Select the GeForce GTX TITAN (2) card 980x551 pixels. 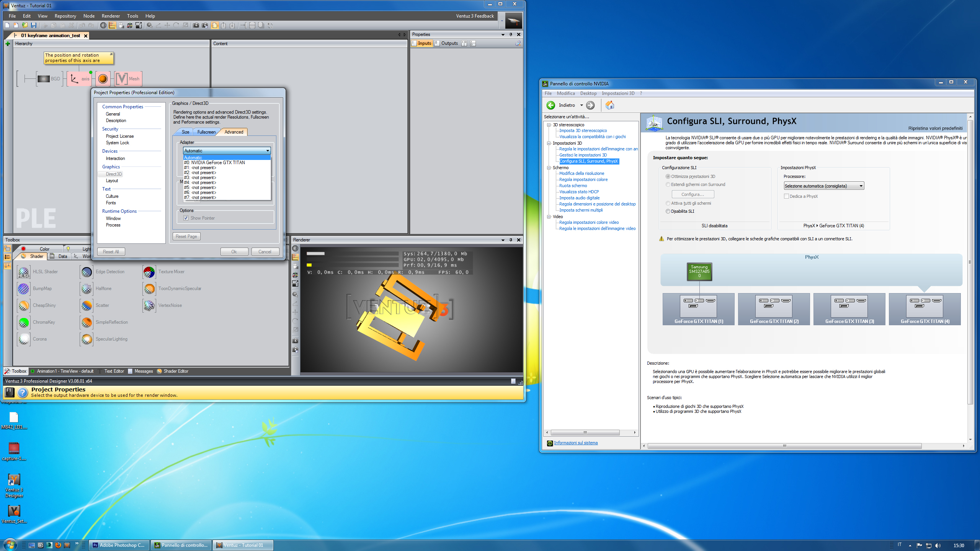(x=774, y=309)
